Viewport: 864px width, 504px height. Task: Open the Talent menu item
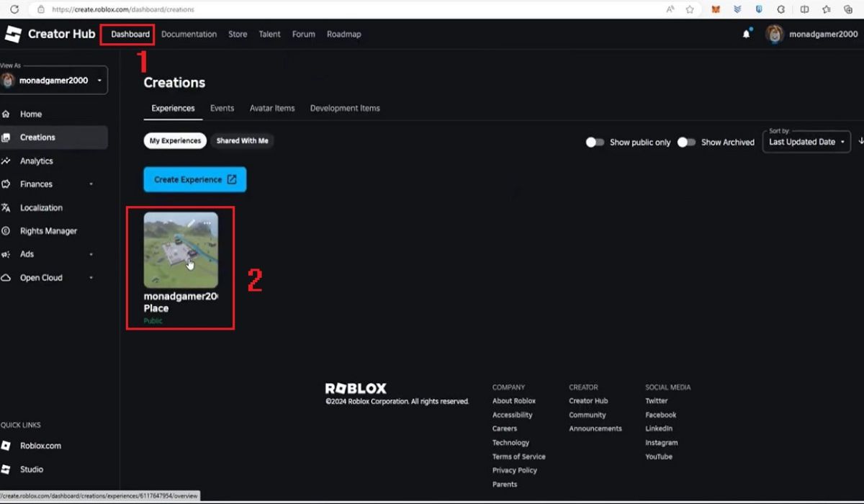[270, 35]
